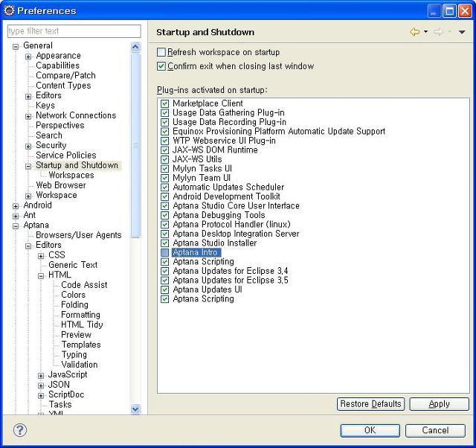Screen dimensions: 476x448
Task: Expand the Android tree node
Action: 16,206
